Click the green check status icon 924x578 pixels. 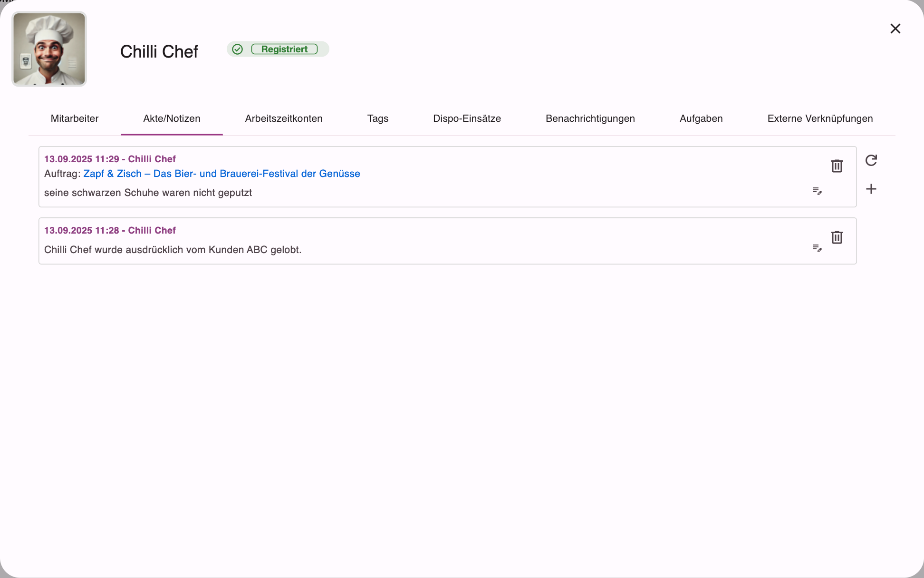[x=237, y=49]
